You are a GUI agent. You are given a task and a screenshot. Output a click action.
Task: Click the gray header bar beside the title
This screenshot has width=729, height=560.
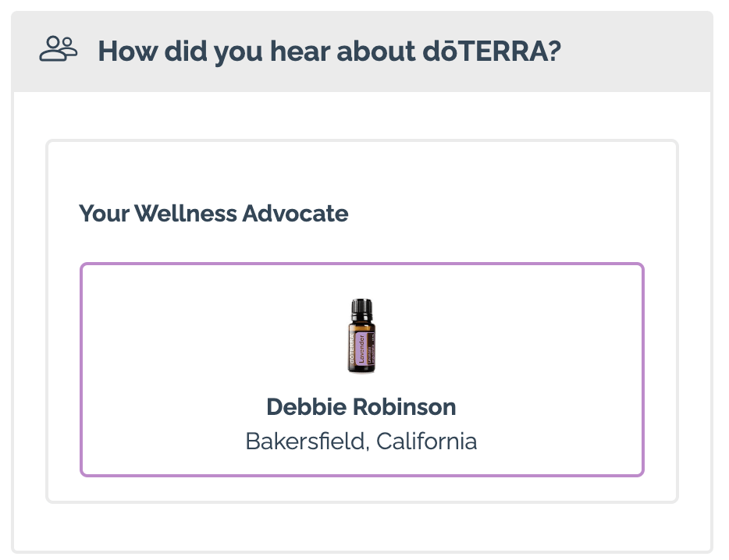(x=637, y=51)
